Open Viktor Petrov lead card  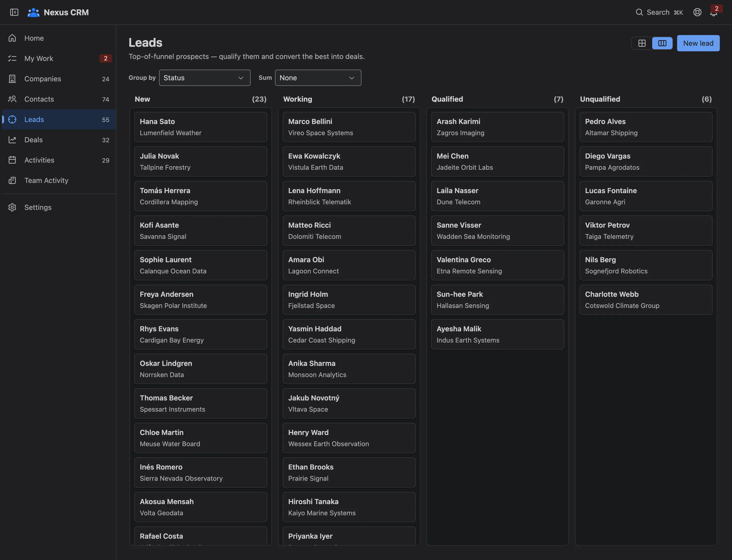646,231
